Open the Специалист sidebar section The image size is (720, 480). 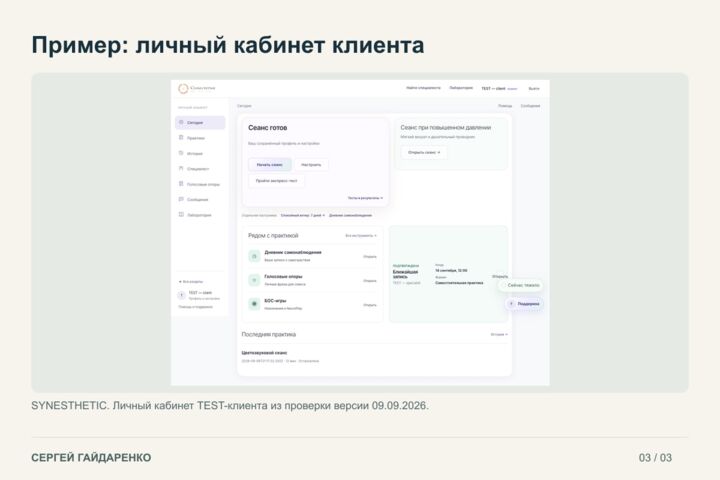(200, 169)
